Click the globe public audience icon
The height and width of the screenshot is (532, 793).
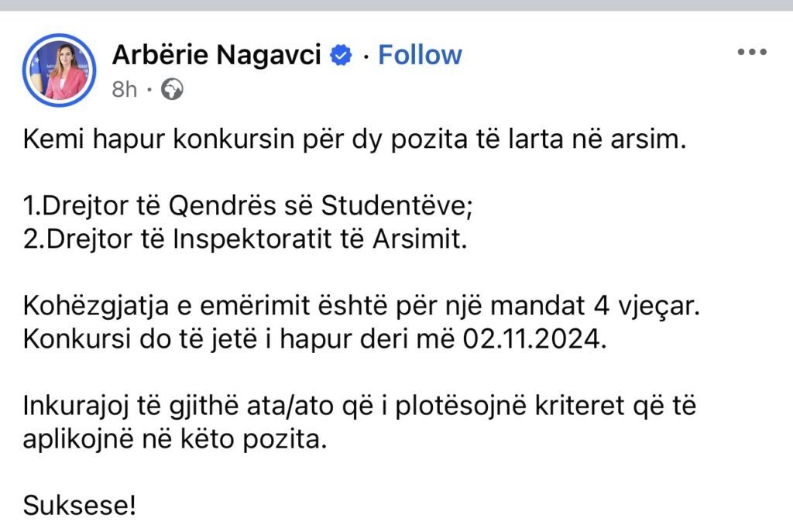click(171, 90)
